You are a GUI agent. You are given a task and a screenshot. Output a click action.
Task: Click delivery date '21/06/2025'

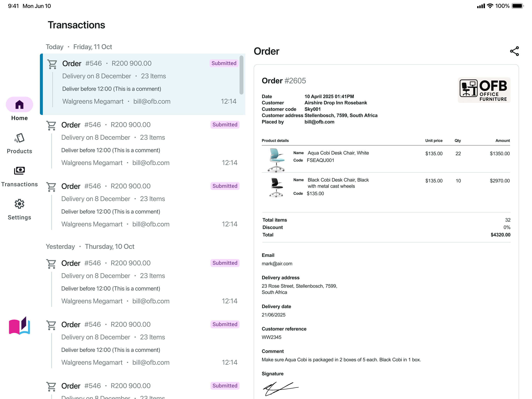coord(274,315)
